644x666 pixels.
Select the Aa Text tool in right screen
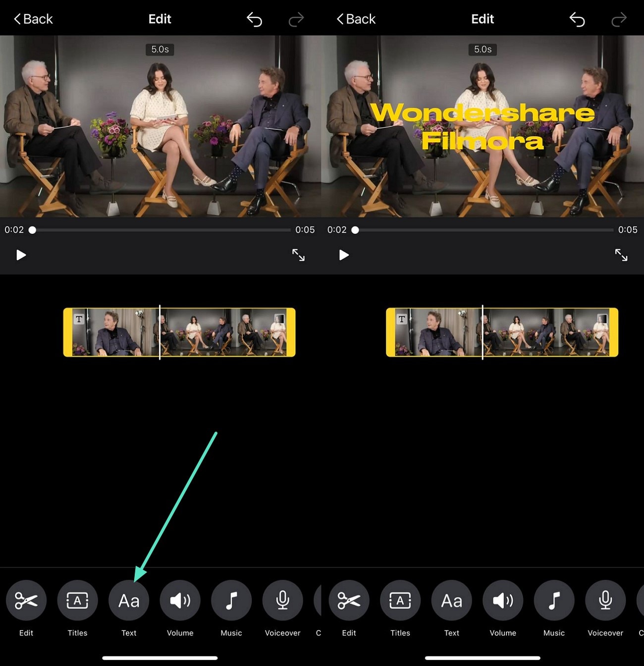452,600
